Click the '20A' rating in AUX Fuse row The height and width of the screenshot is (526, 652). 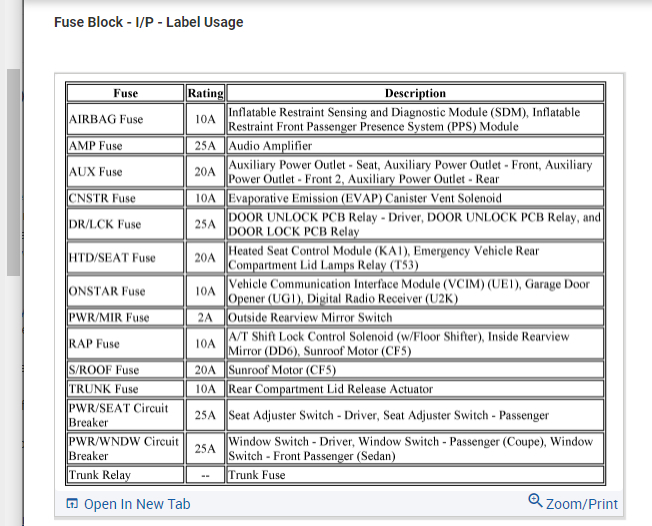click(x=205, y=172)
